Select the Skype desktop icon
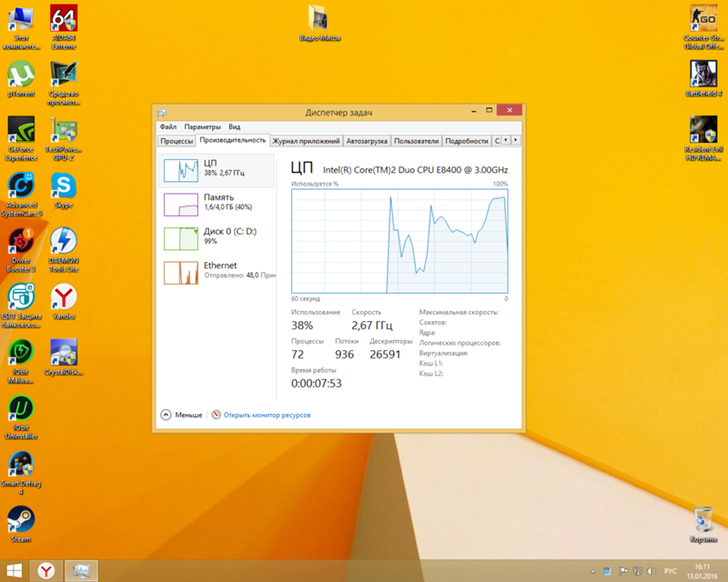The width and height of the screenshot is (728, 582). tap(64, 191)
